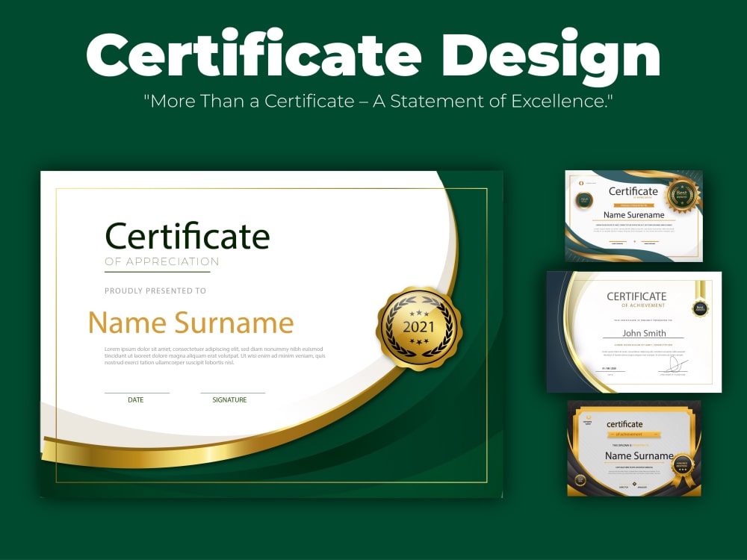Open the black-gold 'certificate' thumbnail

[x=634, y=449]
